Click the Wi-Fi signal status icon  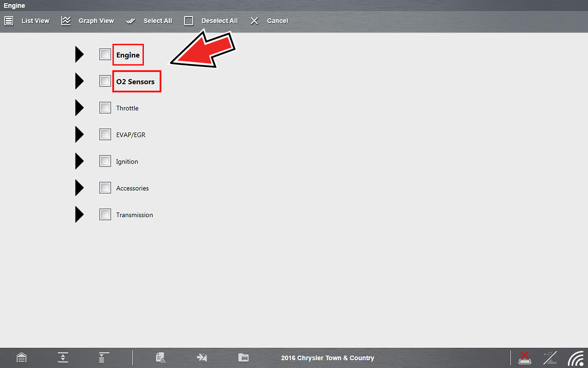click(x=575, y=358)
